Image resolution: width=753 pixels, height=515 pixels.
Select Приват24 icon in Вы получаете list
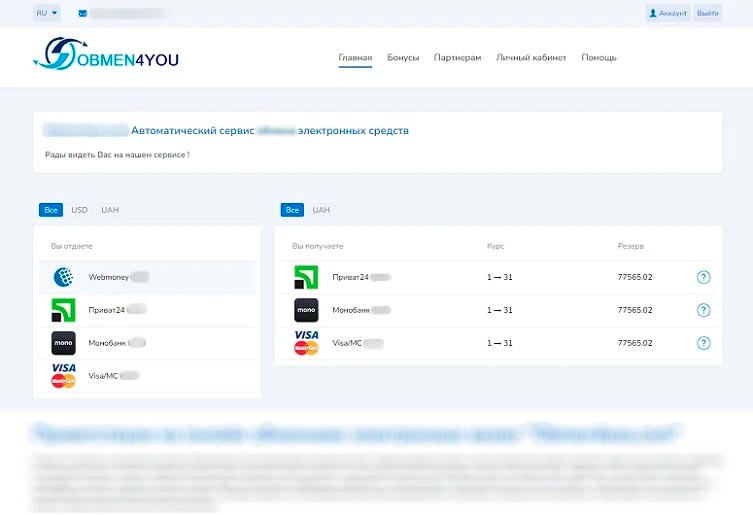coord(306,277)
